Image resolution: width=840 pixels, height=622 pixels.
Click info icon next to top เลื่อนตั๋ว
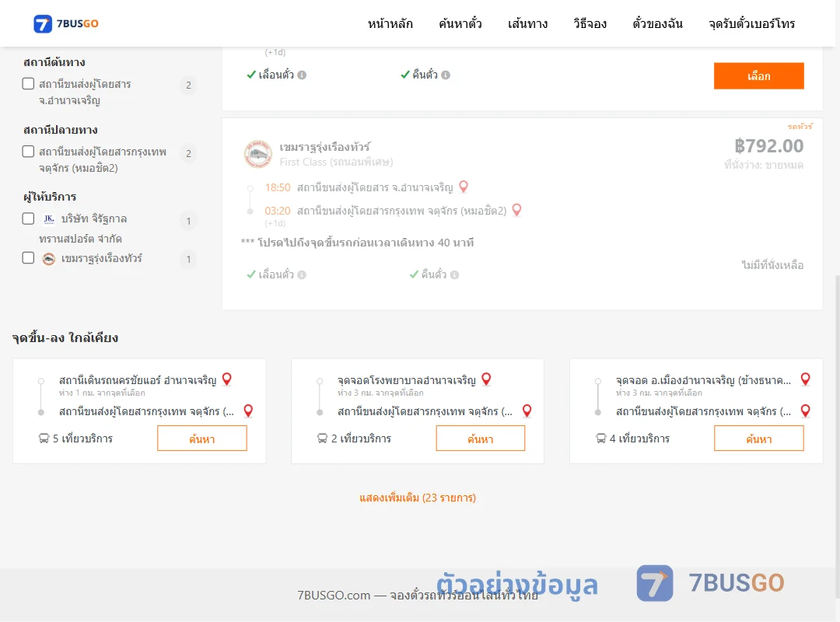point(302,75)
